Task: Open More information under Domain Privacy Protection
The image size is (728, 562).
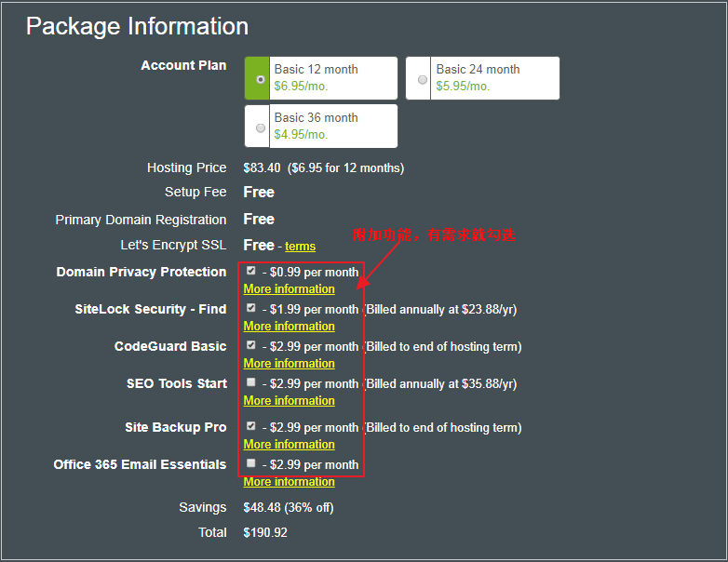Action: [289, 289]
